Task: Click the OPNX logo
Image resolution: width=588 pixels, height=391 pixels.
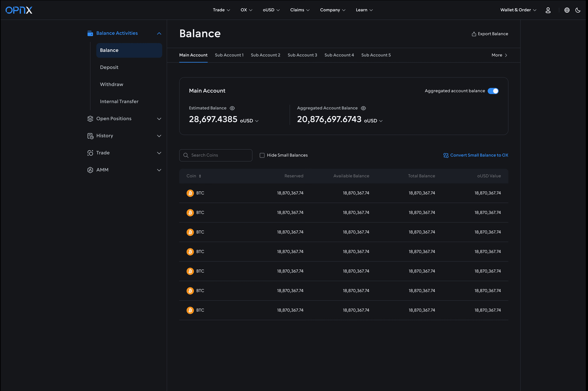Action: click(19, 10)
